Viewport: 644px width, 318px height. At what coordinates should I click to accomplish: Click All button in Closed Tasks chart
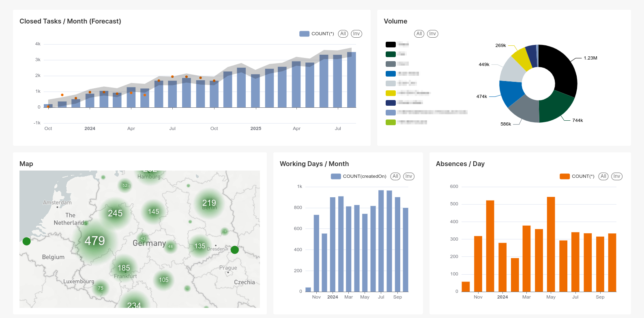click(x=343, y=34)
